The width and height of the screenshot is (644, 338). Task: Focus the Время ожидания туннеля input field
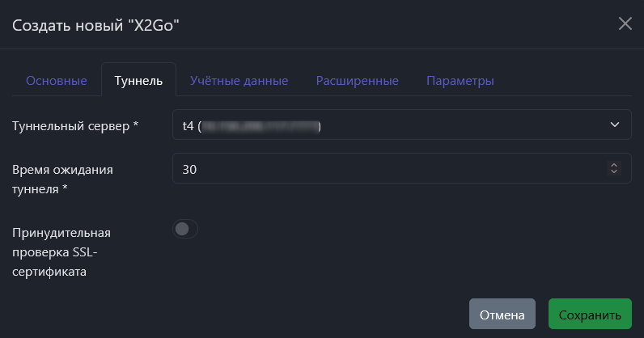[388, 168]
